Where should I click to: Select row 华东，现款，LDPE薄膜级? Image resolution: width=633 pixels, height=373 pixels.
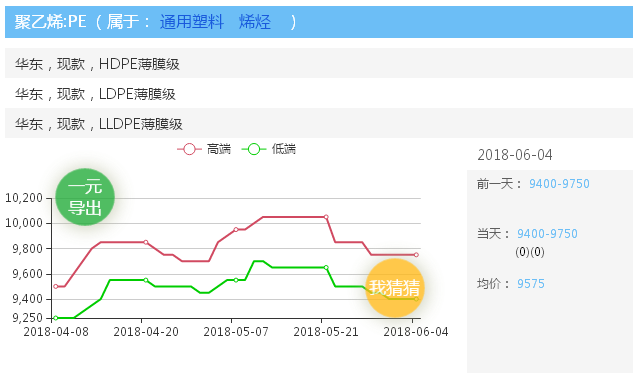[319, 93]
